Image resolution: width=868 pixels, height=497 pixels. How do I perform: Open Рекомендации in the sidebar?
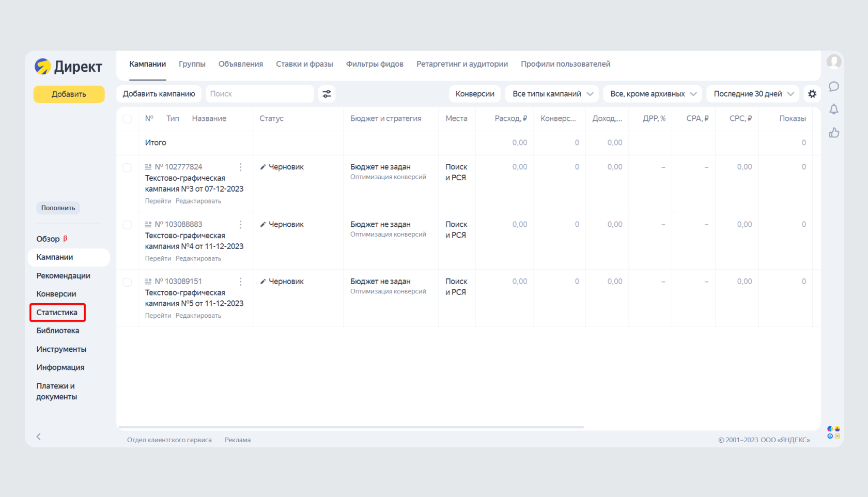(64, 276)
